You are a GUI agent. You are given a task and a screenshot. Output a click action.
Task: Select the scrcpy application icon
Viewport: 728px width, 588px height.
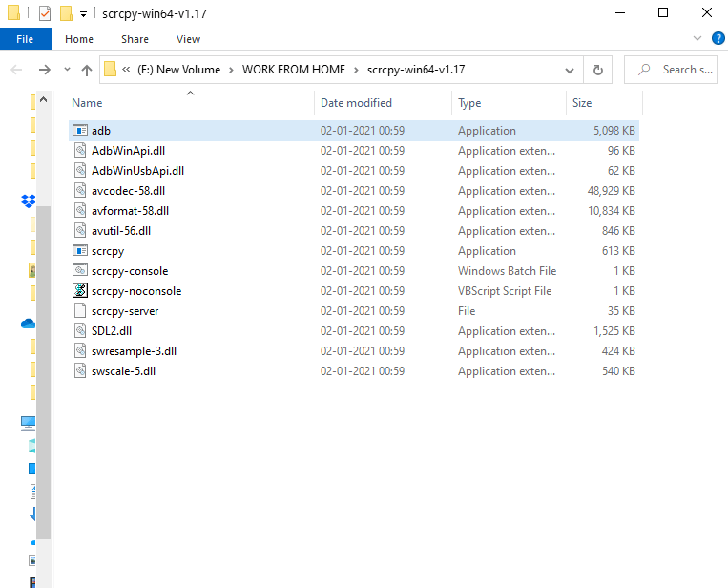[x=80, y=251]
